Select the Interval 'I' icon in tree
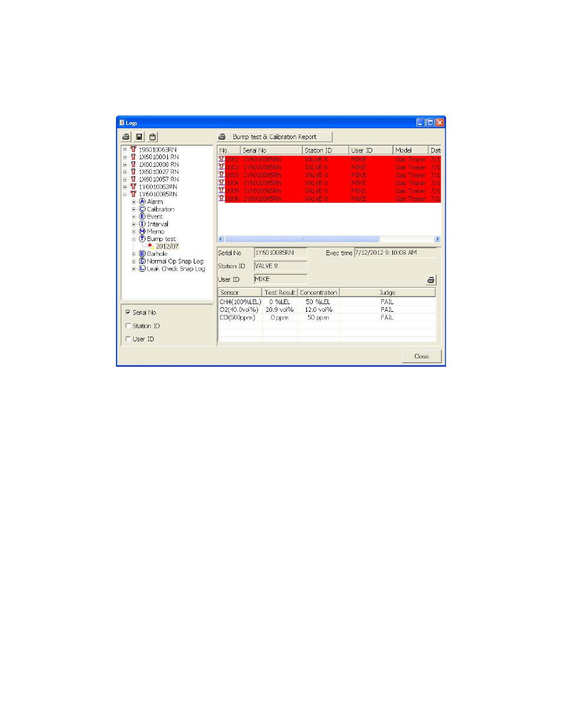 (x=142, y=224)
